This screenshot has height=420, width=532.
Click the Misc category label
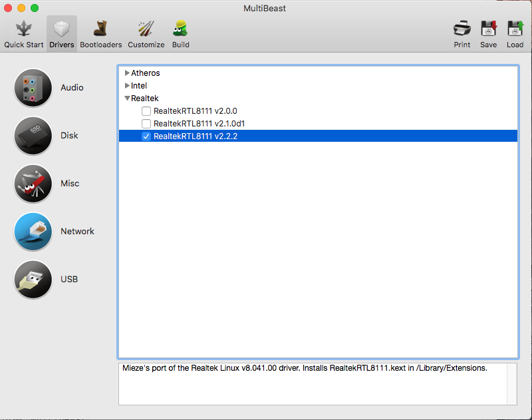(x=70, y=183)
